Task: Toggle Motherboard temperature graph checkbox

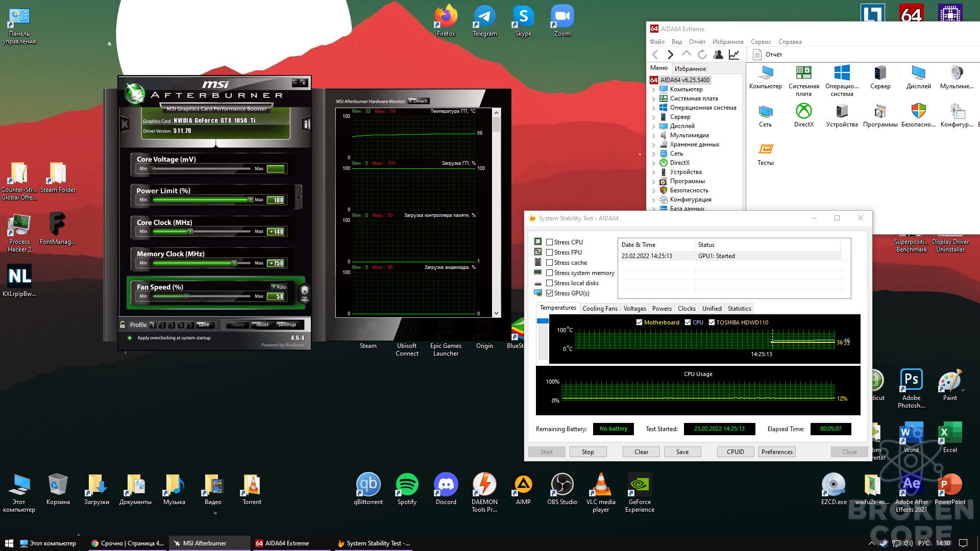Action: [x=639, y=322]
